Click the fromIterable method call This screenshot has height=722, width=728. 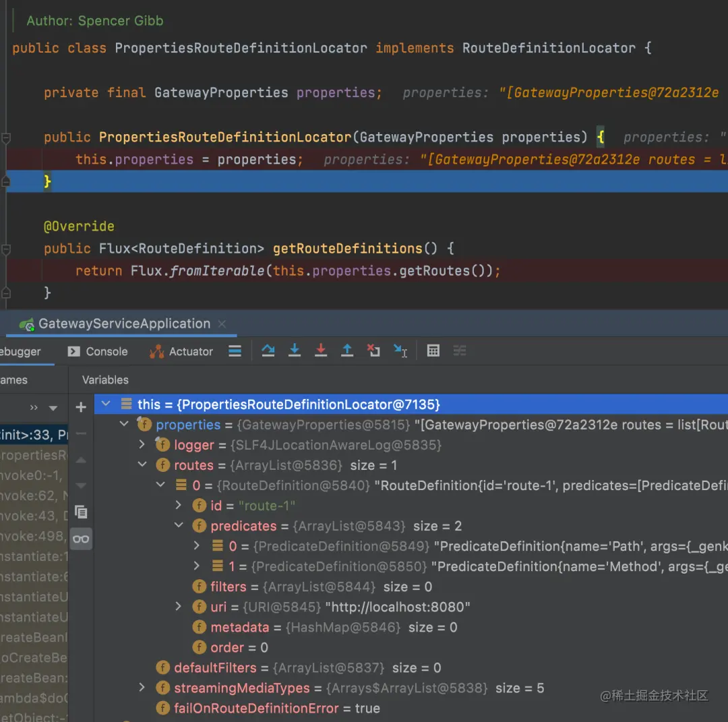click(216, 271)
